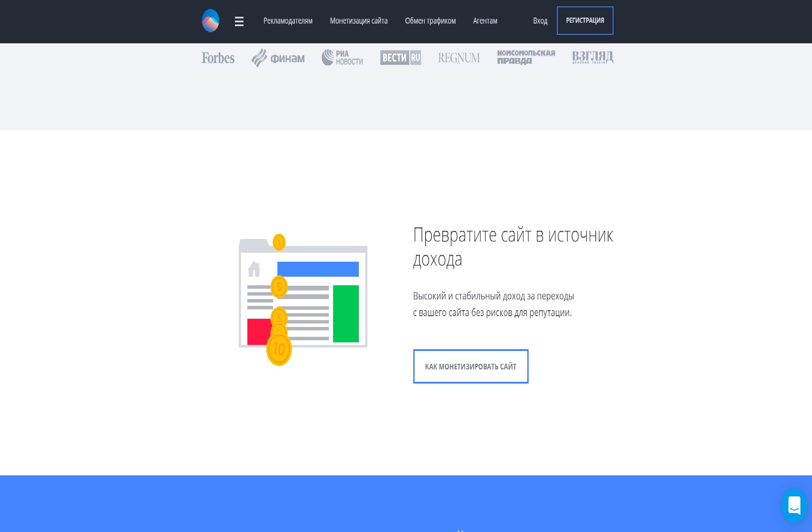Open the Агентам menu item

pos(485,21)
